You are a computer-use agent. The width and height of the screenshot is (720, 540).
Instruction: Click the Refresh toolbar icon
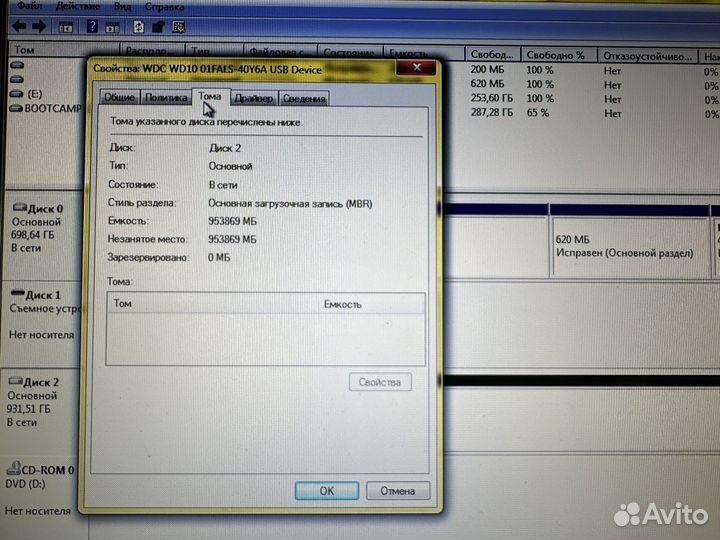coord(138,27)
